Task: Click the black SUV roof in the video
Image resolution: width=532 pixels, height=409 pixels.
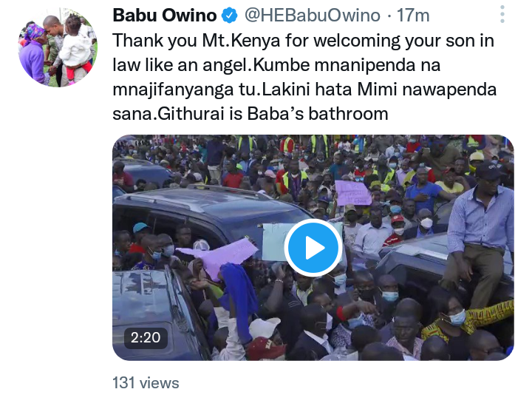Action: 204,200
